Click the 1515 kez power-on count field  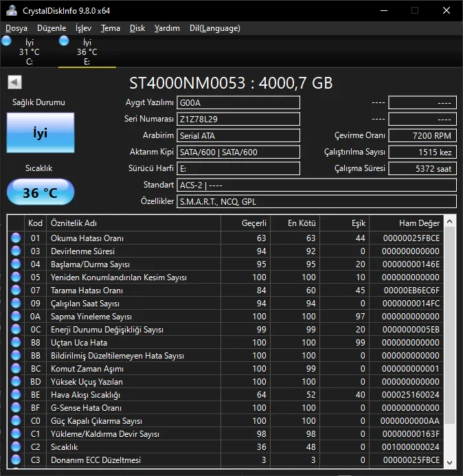[422, 152]
